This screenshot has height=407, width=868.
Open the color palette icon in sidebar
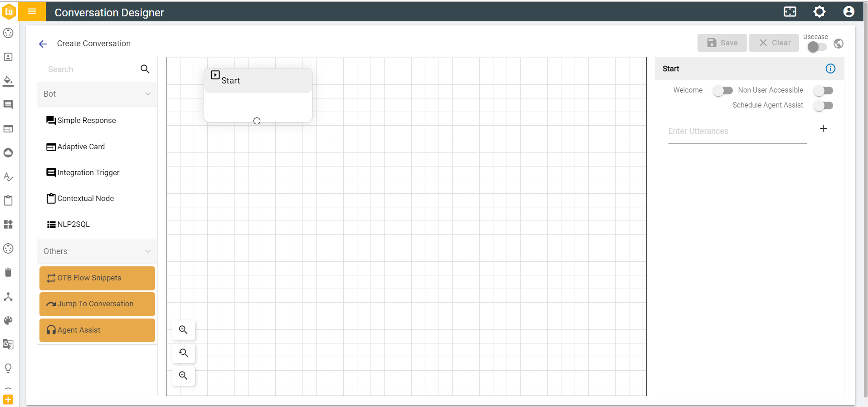pyautogui.click(x=8, y=320)
